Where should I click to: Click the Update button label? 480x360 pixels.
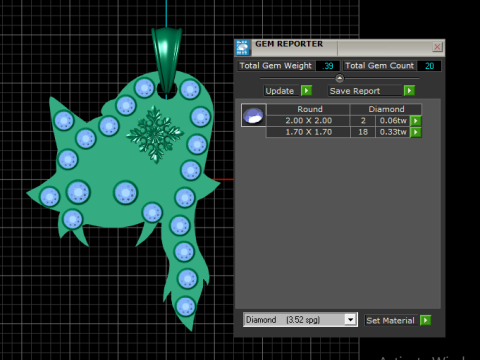(280, 91)
